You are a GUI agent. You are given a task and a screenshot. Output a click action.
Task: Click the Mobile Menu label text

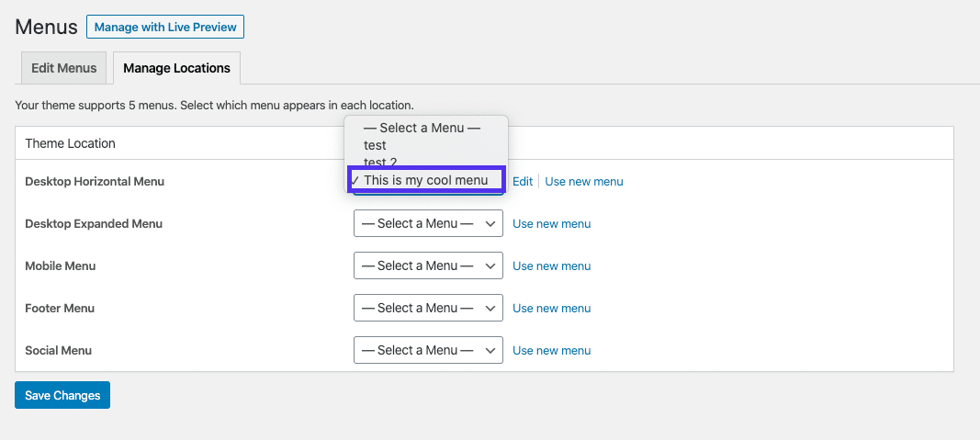point(61,266)
